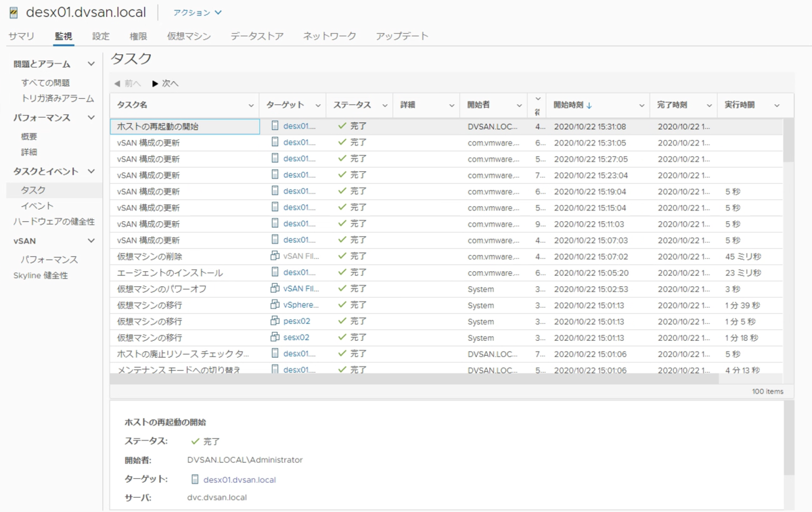Screen dimensions: 812x512
Task: Open パフォーマンス under vSAN section
Action: pyautogui.click(x=49, y=260)
